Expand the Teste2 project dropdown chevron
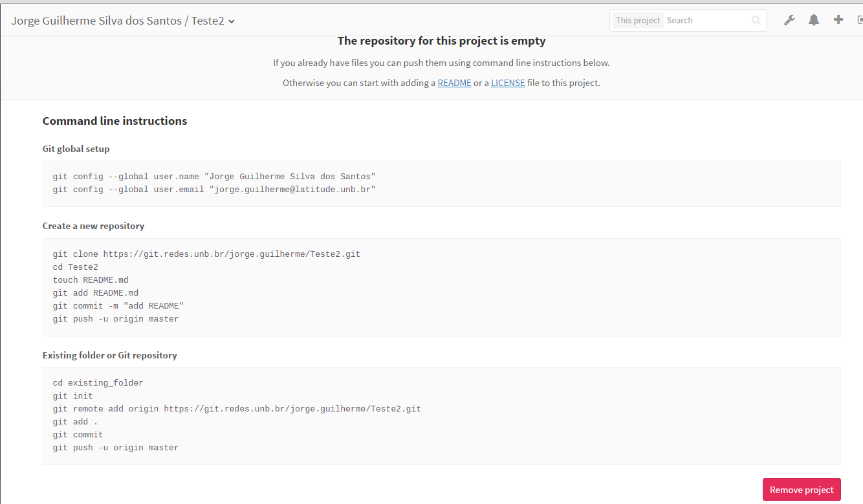The width and height of the screenshot is (863, 504). pos(232,21)
